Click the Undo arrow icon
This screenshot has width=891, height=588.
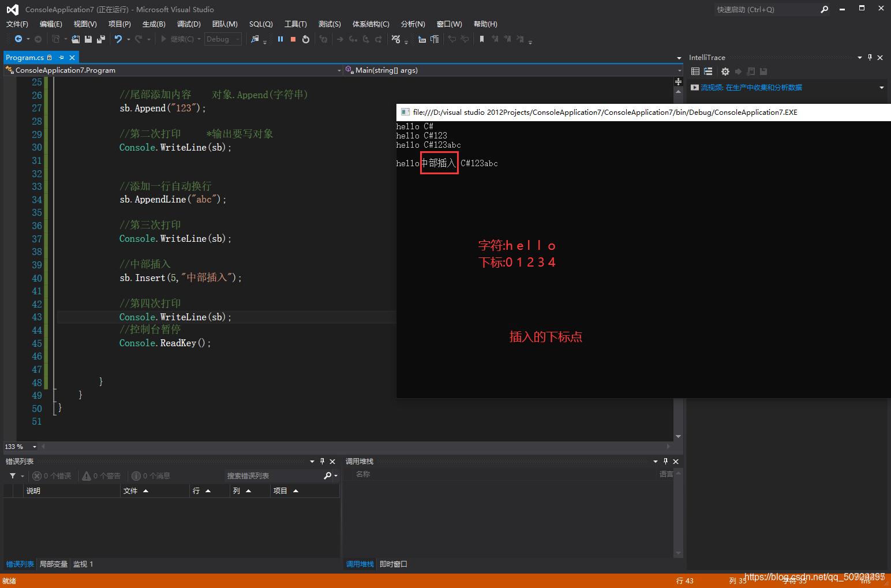tap(118, 39)
